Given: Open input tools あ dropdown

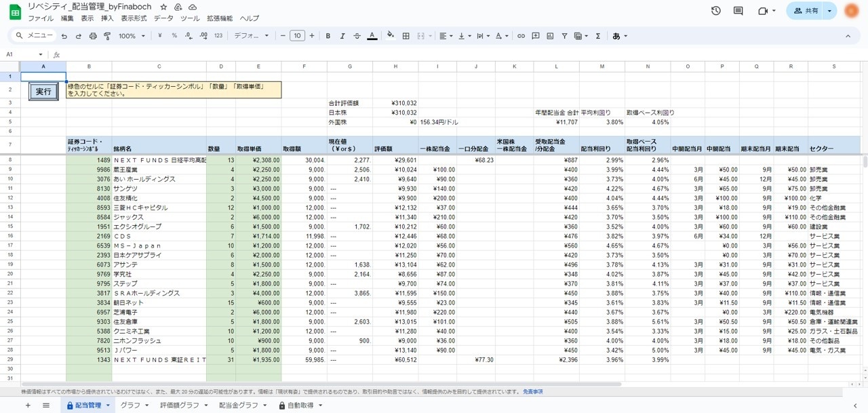Looking at the screenshot, I should pyautogui.click(x=620, y=36).
